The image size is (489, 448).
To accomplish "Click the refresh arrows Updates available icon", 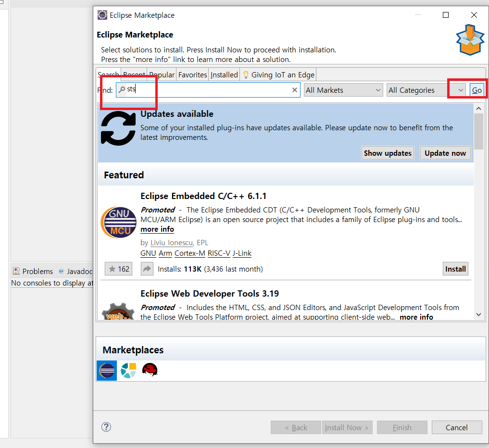I will point(118,128).
